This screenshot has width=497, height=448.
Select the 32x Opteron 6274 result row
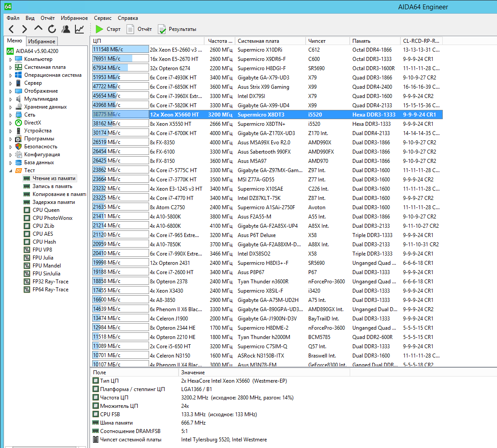tap(267, 68)
